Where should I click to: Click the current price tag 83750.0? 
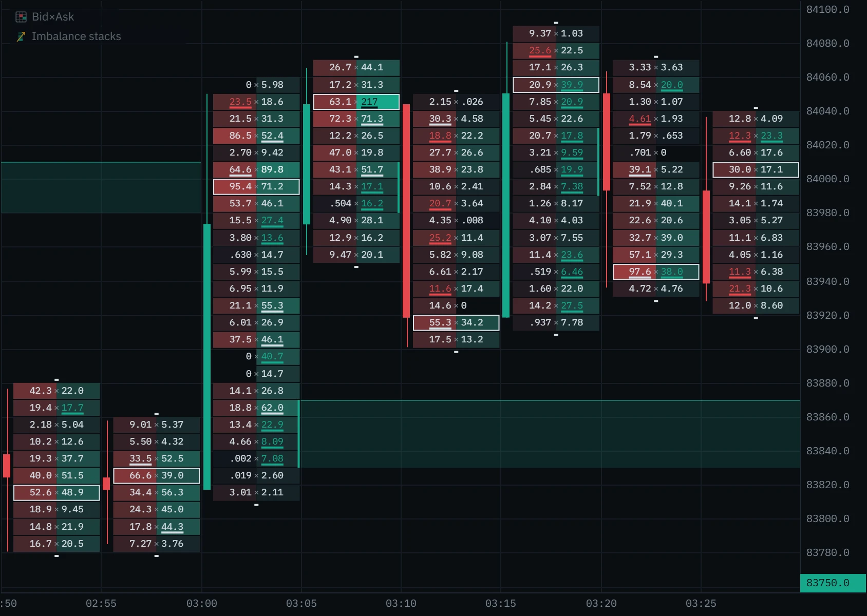[x=833, y=583]
